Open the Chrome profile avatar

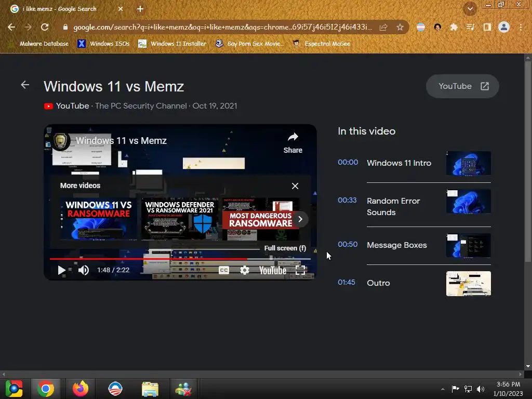[504, 27]
